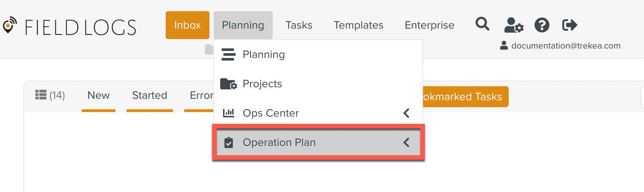Switch to the Started tasks tab
The height and width of the screenshot is (192, 644).
tap(150, 95)
